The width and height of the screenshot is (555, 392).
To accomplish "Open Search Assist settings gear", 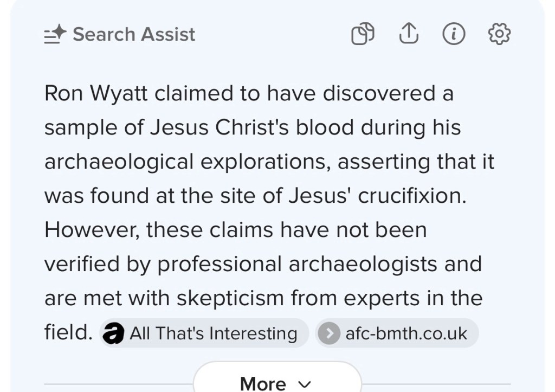I will (499, 34).
